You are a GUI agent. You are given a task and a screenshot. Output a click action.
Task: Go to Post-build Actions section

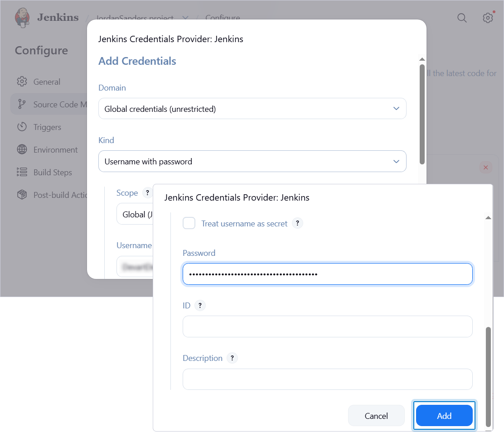49,195
